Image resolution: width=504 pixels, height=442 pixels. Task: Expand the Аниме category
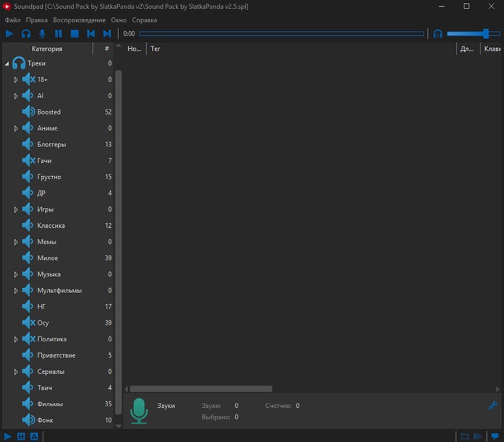[16, 128]
